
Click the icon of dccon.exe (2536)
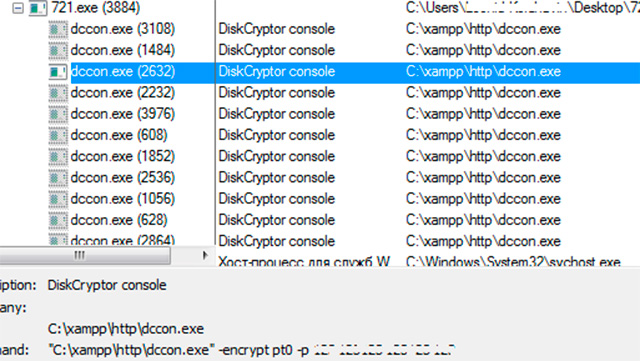[58, 178]
